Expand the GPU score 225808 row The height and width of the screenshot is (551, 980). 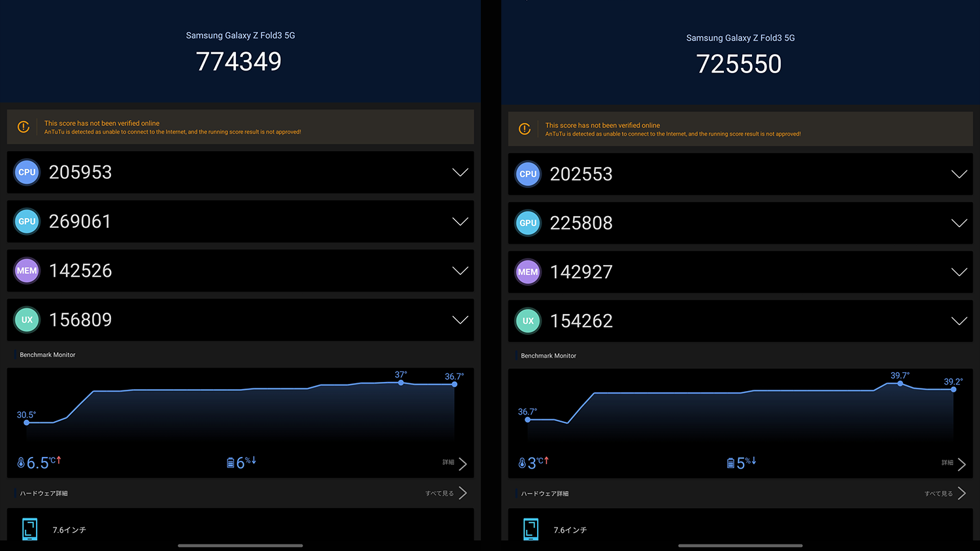pyautogui.click(x=958, y=223)
